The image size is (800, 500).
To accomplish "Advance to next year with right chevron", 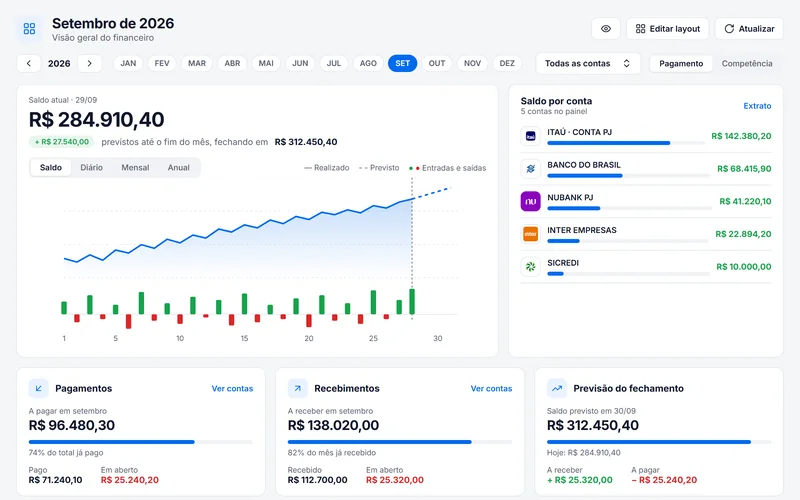I will point(89,63).
